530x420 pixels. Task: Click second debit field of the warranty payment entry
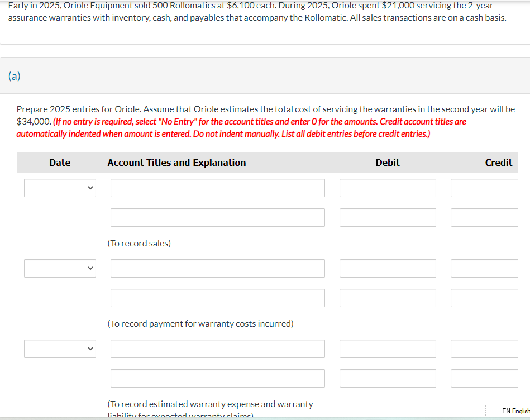tap(388, 298)
